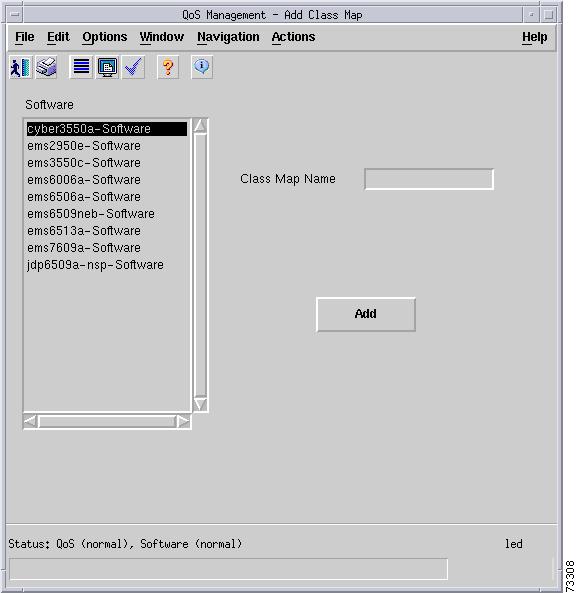
Task: Click the Add button
Action: (x=366, y=314)
